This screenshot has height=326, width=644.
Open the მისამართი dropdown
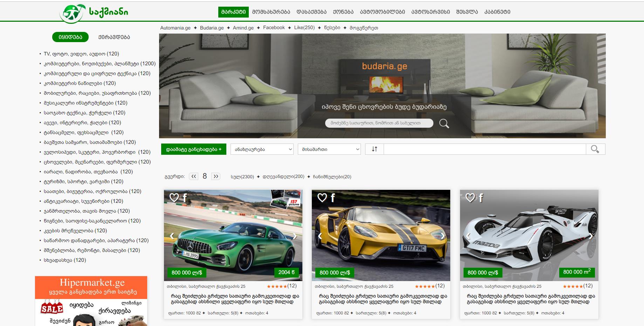[329, 149]
